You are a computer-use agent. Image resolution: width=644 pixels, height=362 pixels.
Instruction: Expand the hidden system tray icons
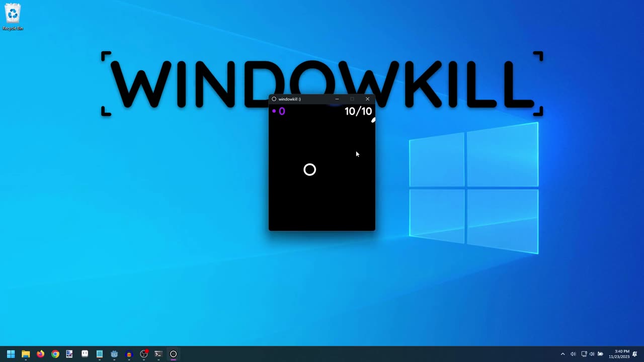[562, 354]
